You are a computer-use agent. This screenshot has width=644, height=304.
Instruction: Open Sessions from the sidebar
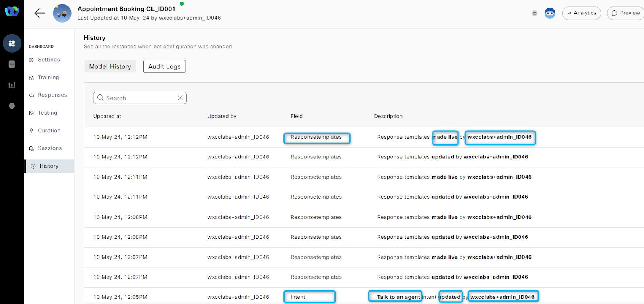tap(50, 148)
